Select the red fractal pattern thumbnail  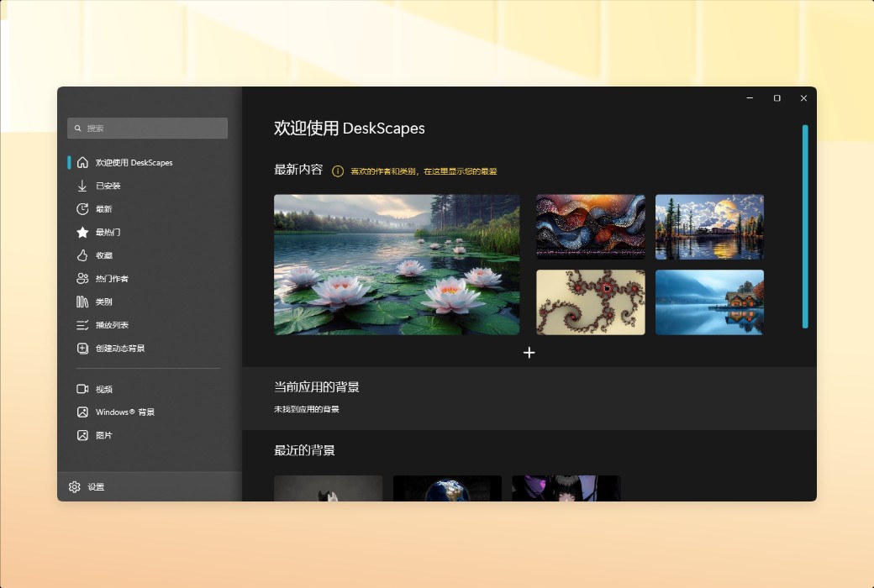point(590,302)
